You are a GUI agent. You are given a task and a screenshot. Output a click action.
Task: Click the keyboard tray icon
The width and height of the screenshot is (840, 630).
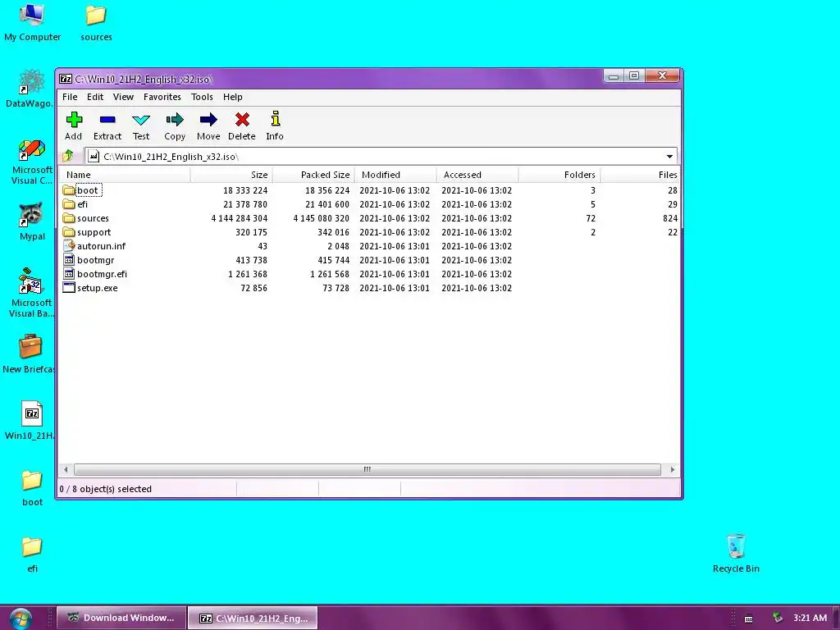pyautogui.click(x=748, y=619)
